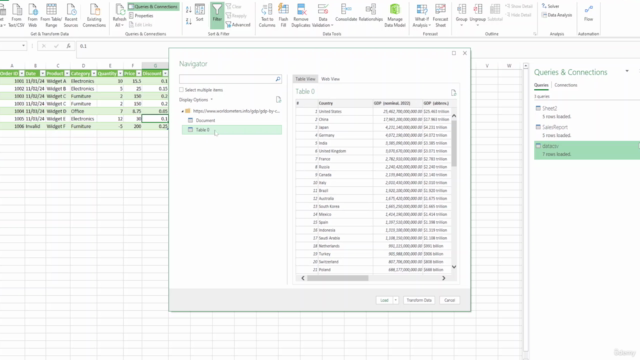Click the Country column header in preview
Screen dimensions: 640x360
[x=345, y=103]
